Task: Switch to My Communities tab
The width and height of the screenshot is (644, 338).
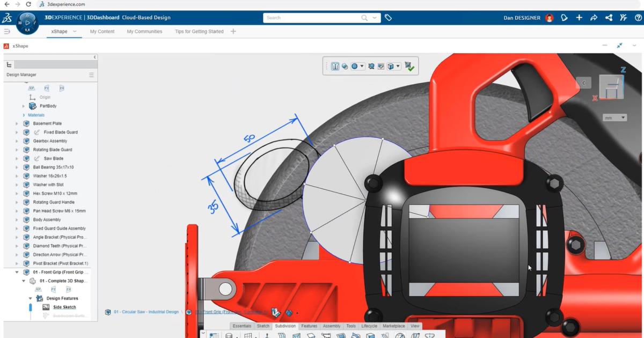Action: (x=144, y=32)
